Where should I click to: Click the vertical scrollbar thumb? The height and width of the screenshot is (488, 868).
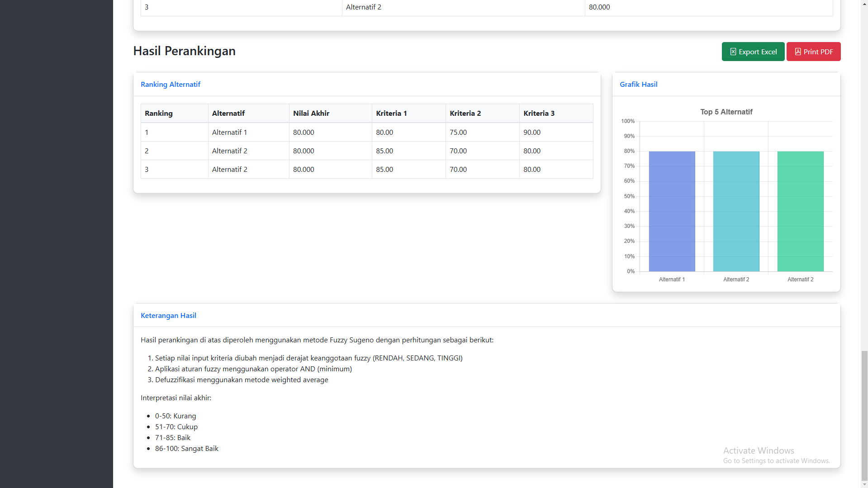tap(864, 415)
